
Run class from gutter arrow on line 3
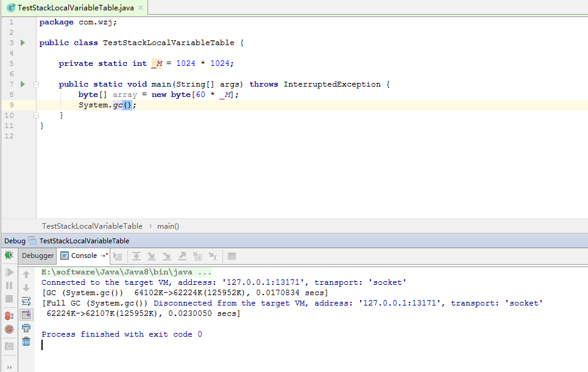coord(23,43)
